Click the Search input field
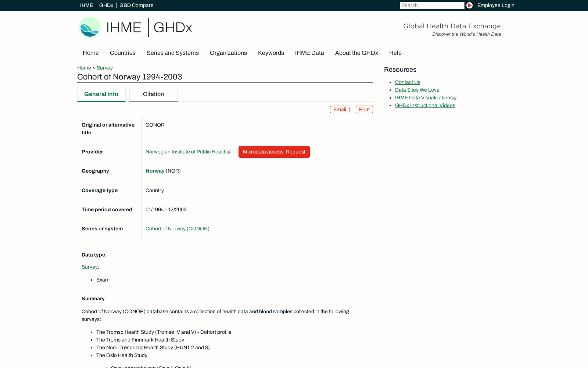 pos(432,5)
